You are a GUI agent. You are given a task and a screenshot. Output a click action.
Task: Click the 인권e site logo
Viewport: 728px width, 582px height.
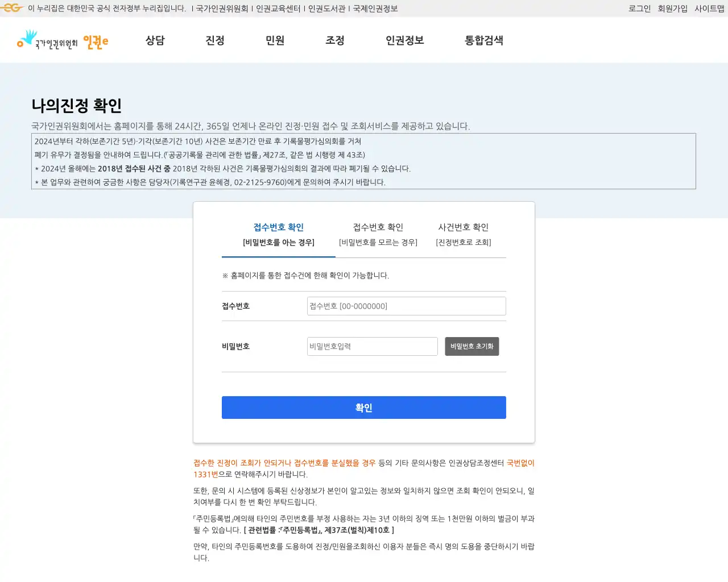pyautogui.click(x=61, y=40)
